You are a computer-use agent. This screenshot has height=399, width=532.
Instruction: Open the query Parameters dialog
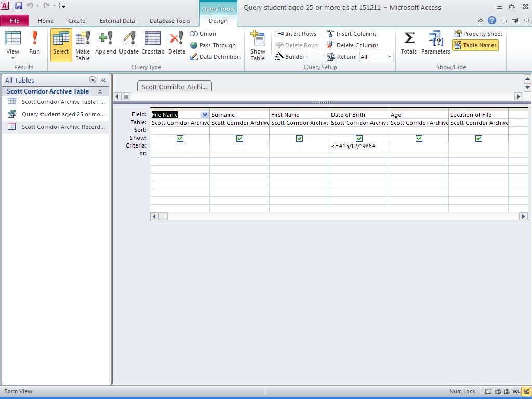(436, 43)
